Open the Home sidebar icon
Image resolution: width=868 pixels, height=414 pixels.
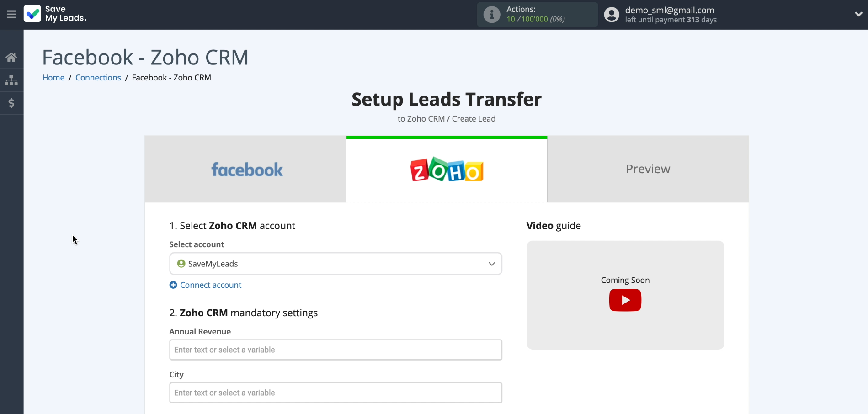[11, 57]
